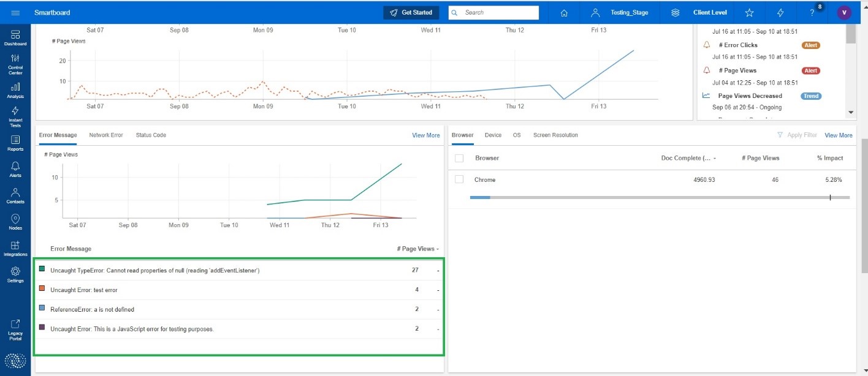Open the Dashboard sidebar item
Viewport: 868px width, 376px height.
pos(15,38)
